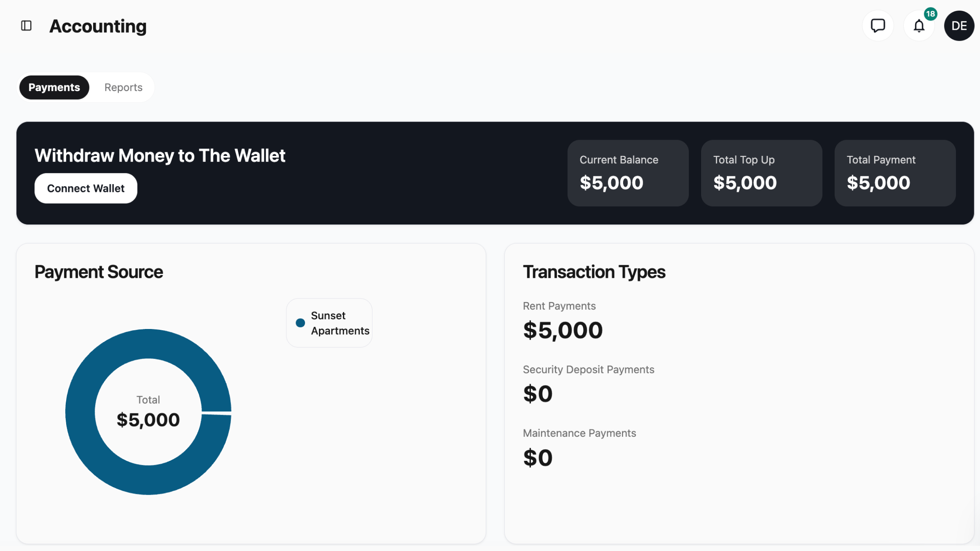Image resolution: width=980 pixels, height=551 pixels.
Task: Select the Sunset Apartments legend item
Action: [339, 323]
